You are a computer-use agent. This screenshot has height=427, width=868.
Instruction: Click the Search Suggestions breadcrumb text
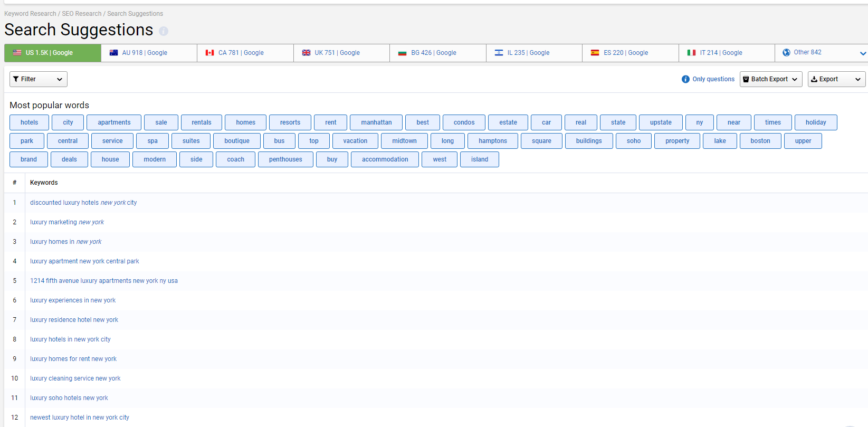pyautogui.click(x=135, y=14)
